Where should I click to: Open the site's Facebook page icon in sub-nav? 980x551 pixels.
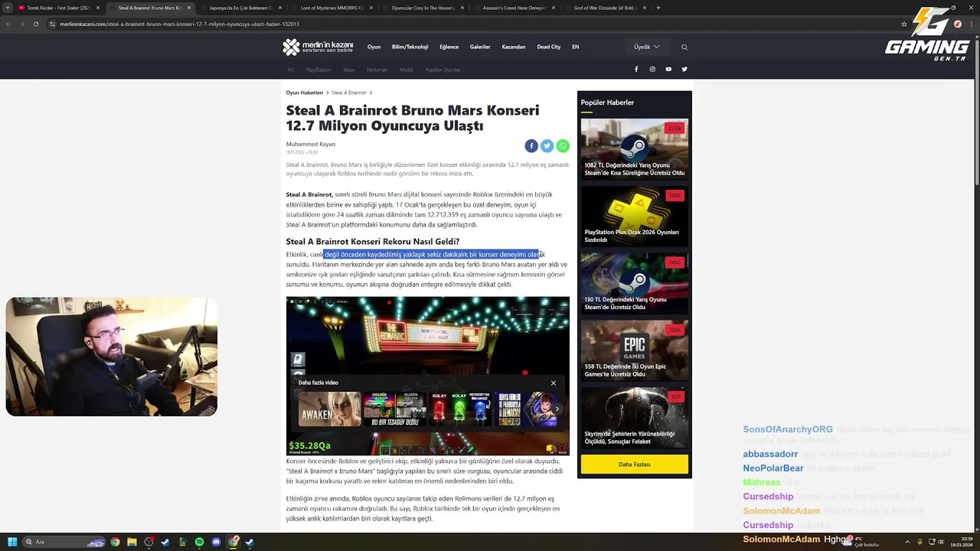pos(636,69)
